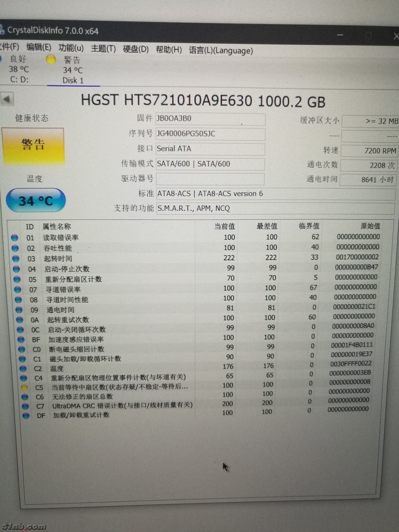Click the blue status dot for 0A 起转重试次数
Viewport: 399px width, 532px height.
click(19, 320)
